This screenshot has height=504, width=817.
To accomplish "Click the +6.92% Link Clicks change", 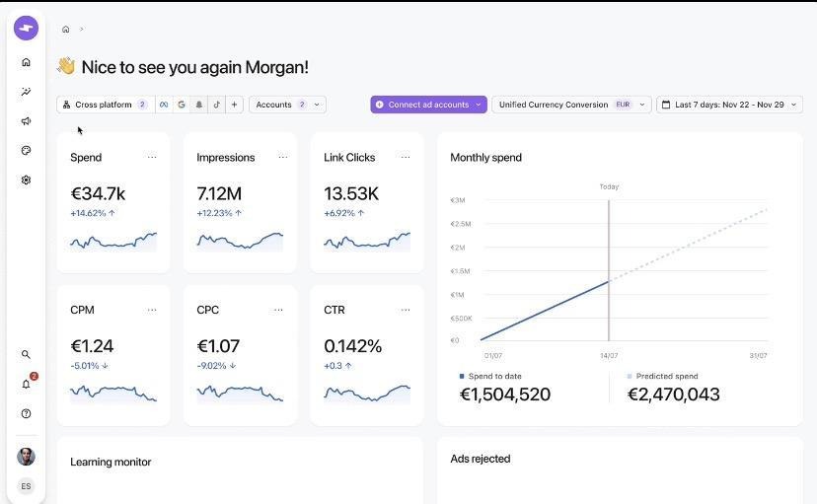I will (344, 213).
